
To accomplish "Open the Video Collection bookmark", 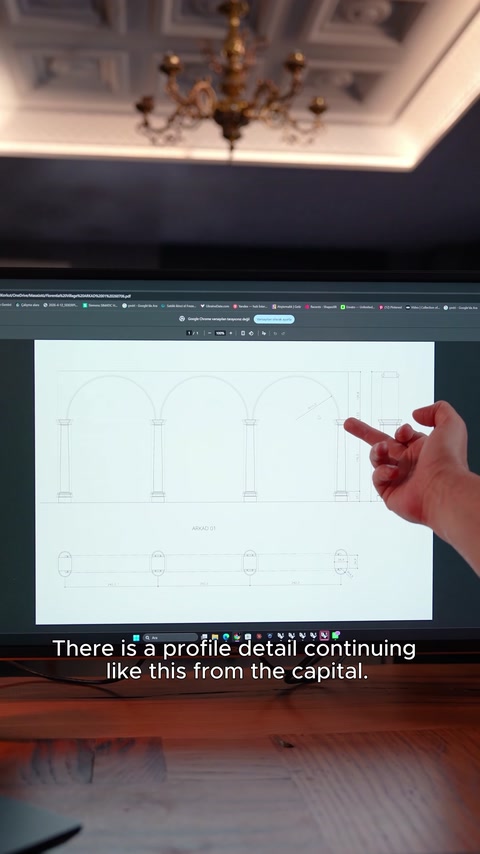I will click(x=423, y=307).
